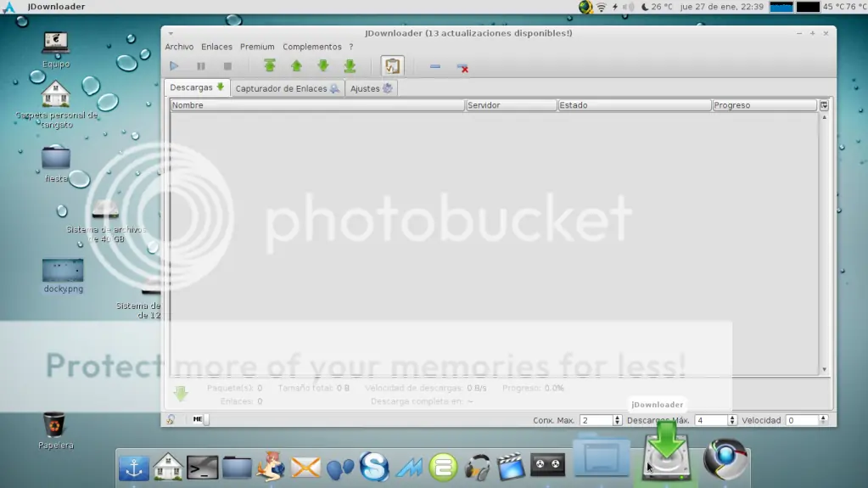Move selection down one position
Image resolution: width=868 pixels, height=488 pixels.
(x=323, y=66)
